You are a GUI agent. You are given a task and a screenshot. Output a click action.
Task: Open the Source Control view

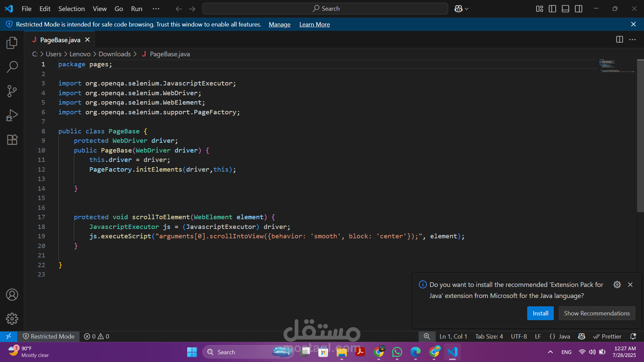[12, 91]
